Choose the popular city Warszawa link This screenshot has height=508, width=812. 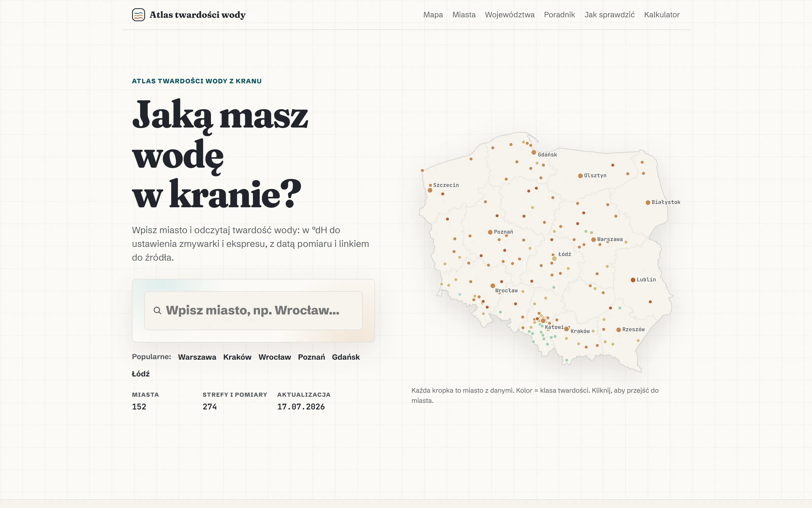coord(197,357)
